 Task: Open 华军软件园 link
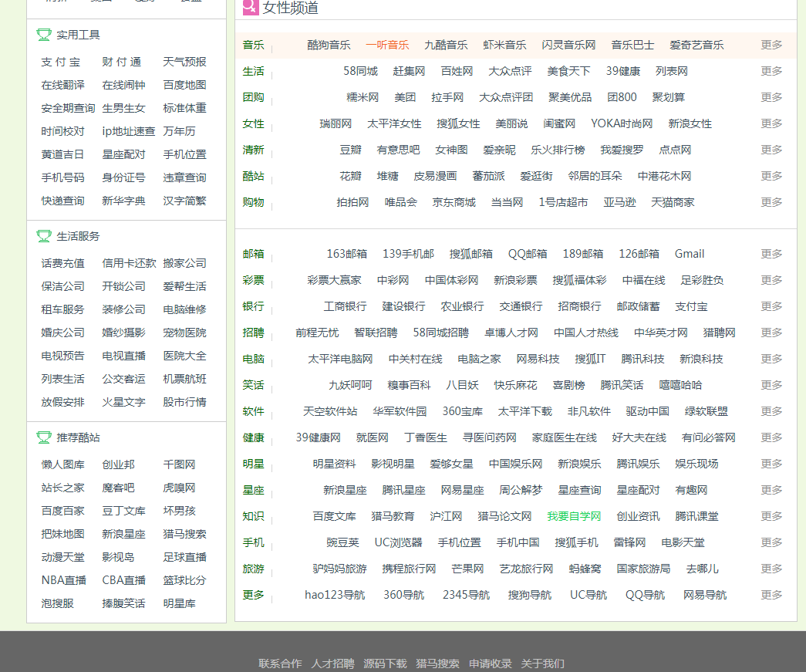click(400, 411)
